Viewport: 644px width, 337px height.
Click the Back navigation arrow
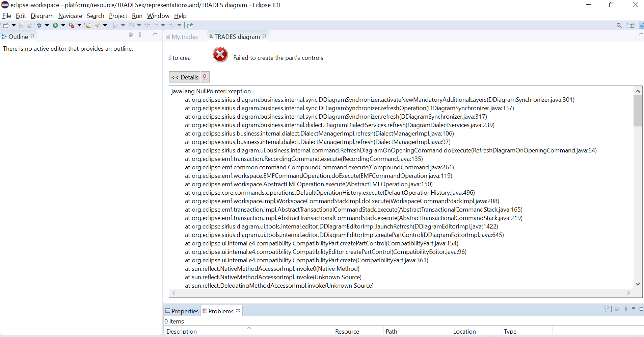pyautogui.click(x=155, y=25)
